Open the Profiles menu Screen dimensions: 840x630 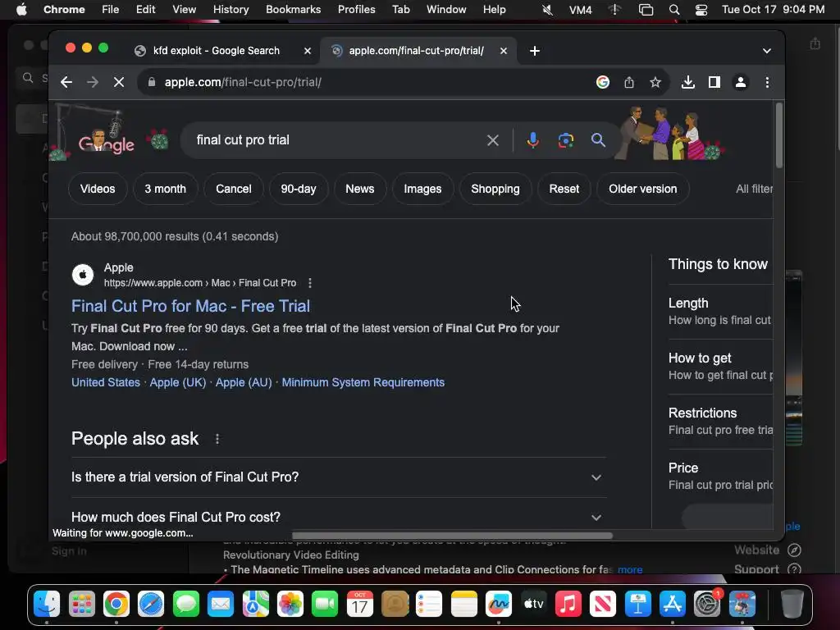(356, 10)
